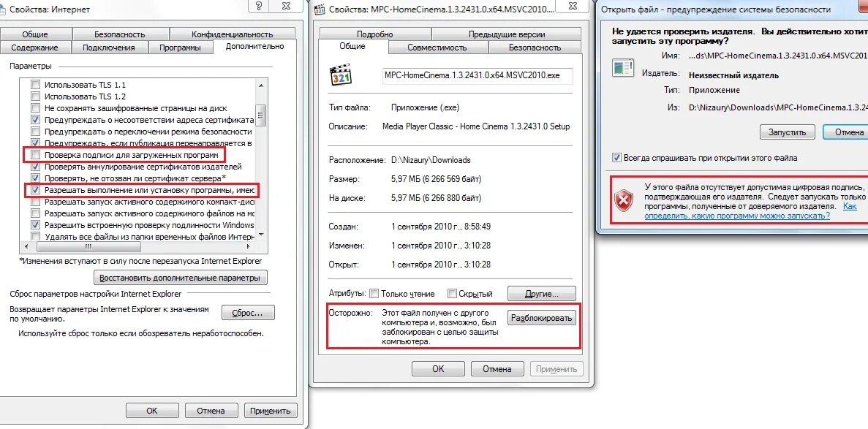Uncheck 'Всегда спрашивать при открытии этого файла'
This screenshot has height=429, width=868.
[x=617, y=158]
